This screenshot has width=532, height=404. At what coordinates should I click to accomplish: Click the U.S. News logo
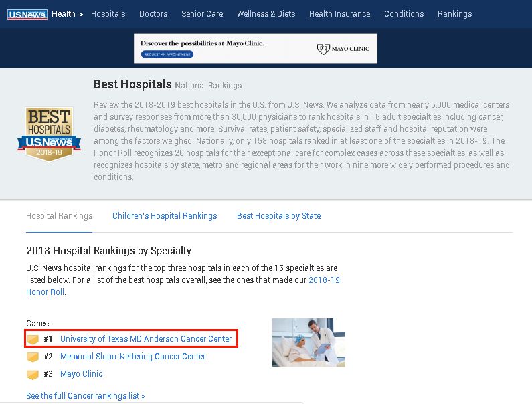tap(27, 14)
